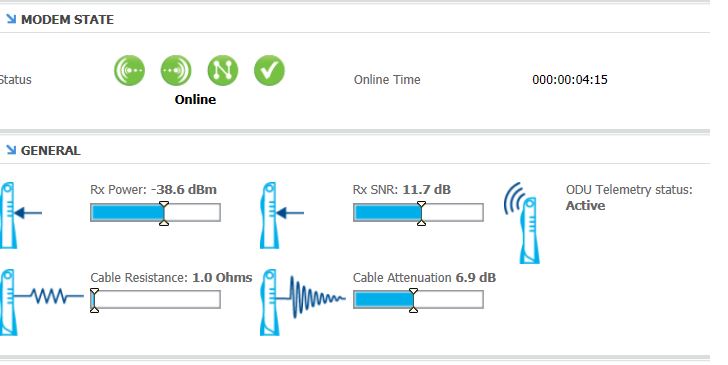
Task: Click the Rx Power level bar
Action: pyautogui.click(x=155, y=213)
